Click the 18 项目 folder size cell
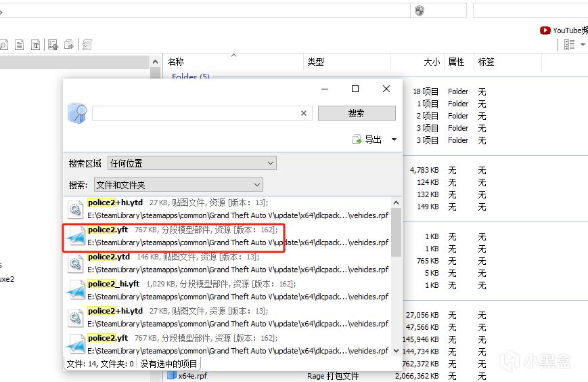The image size is (588, 382). pos(426,91)
